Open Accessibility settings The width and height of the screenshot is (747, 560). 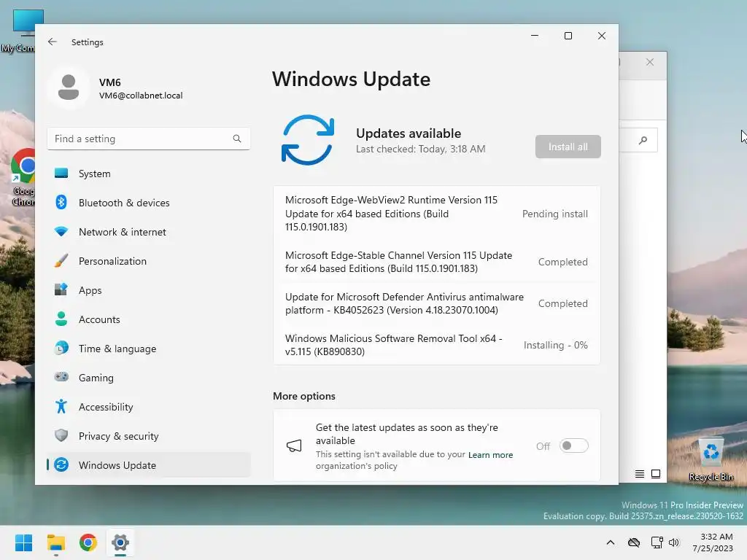click(x=149, y=406)
